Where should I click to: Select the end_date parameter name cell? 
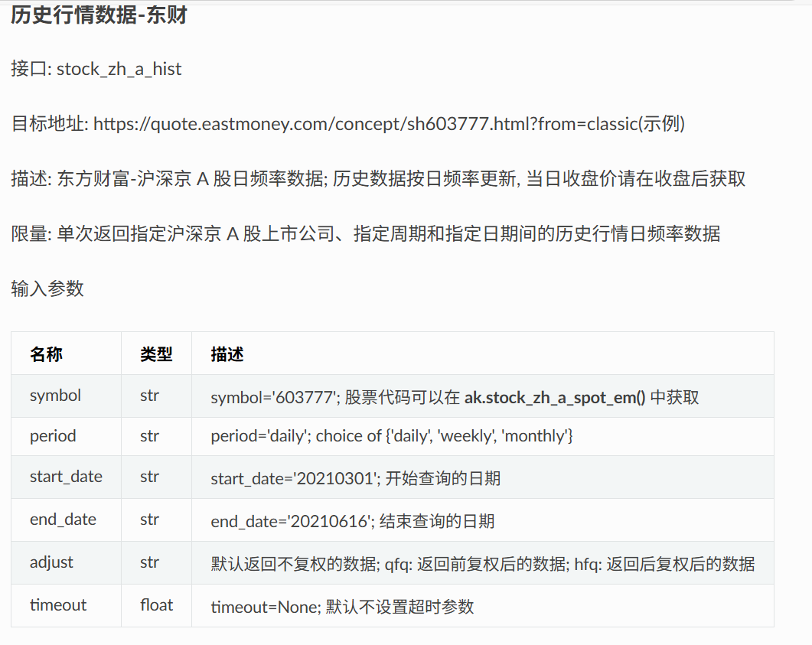coord(63,520)
